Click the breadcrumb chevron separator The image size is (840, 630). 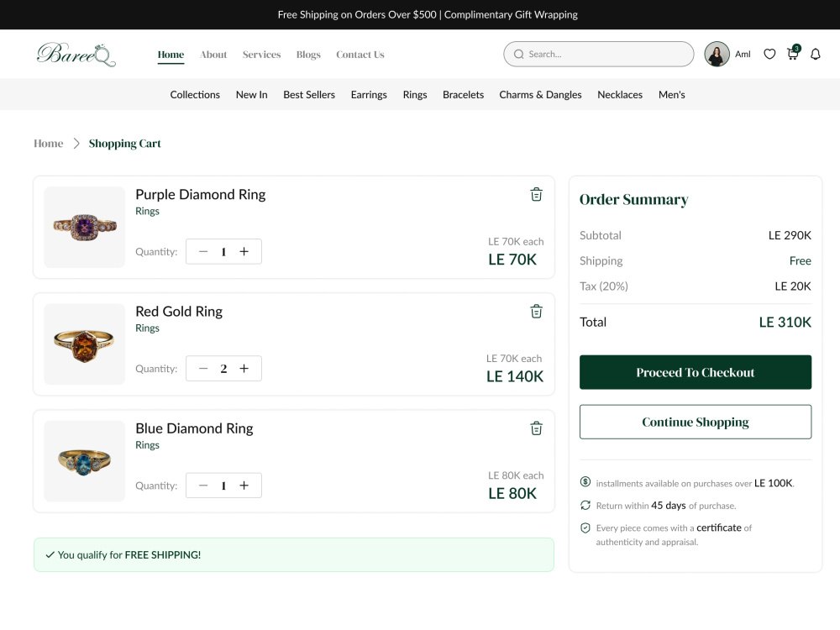(x=76, y=144)
